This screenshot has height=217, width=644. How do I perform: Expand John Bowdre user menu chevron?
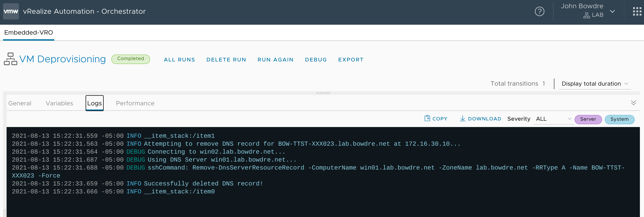(612, 11)
